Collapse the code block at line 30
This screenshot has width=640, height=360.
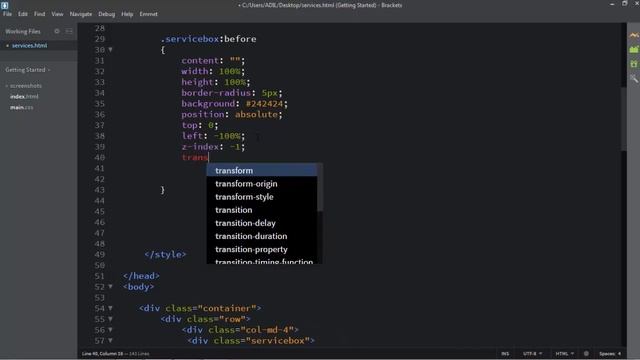click(110, 50)
